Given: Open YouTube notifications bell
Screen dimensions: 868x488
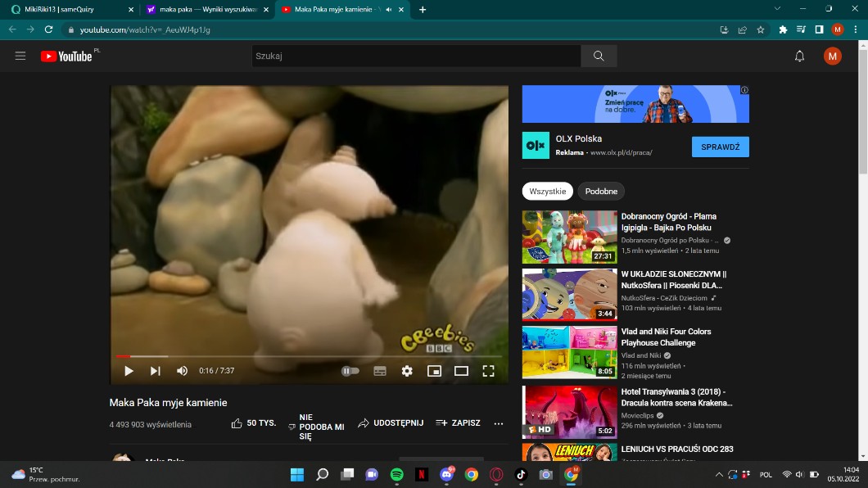Looking at the screenshot, I should coord(799,56).
